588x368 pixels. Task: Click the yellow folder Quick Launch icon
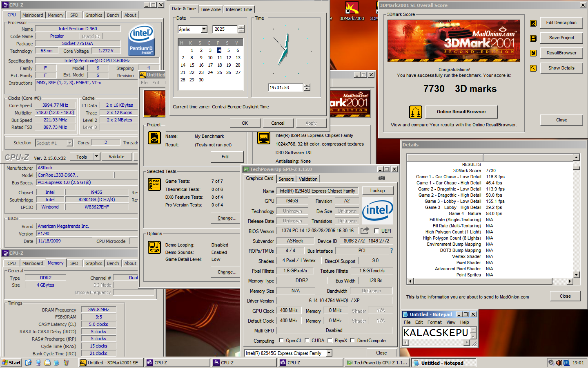click(47, 363)
